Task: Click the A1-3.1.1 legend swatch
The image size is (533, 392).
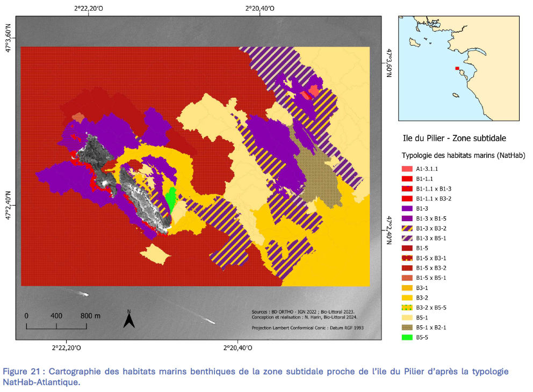Action: click(407, 169)
